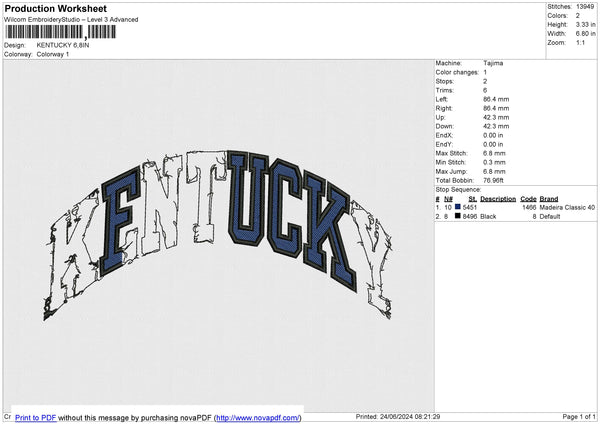Click the black 8496 thread color swatch
This screenshot has height=424, width=600.
[458, 216]
